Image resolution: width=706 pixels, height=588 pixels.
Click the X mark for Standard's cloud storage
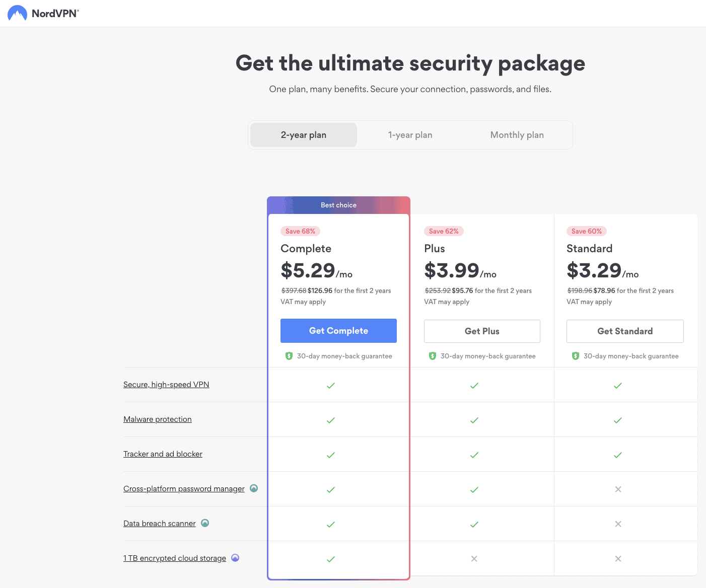(617, 559)
